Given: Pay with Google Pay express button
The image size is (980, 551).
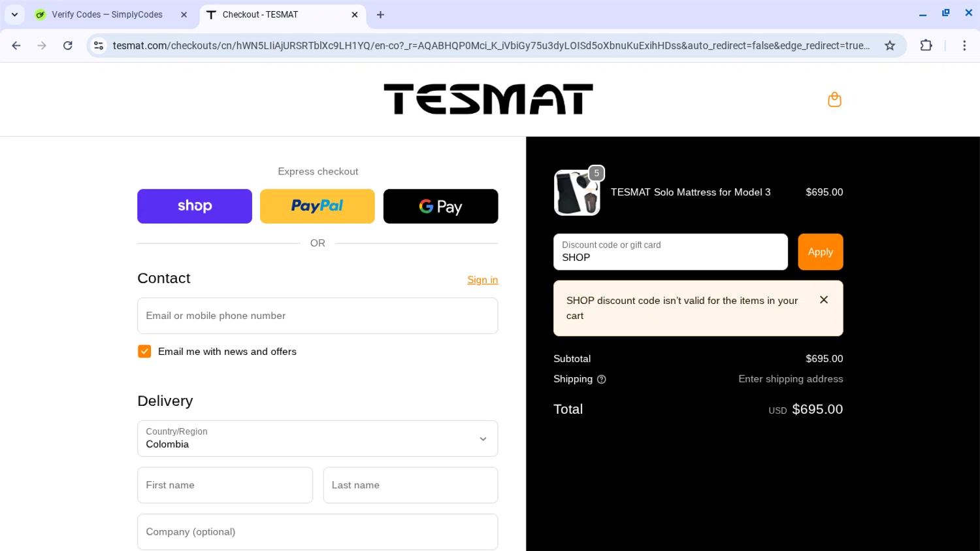Looking at the screenshot, I should click(441, 207).
